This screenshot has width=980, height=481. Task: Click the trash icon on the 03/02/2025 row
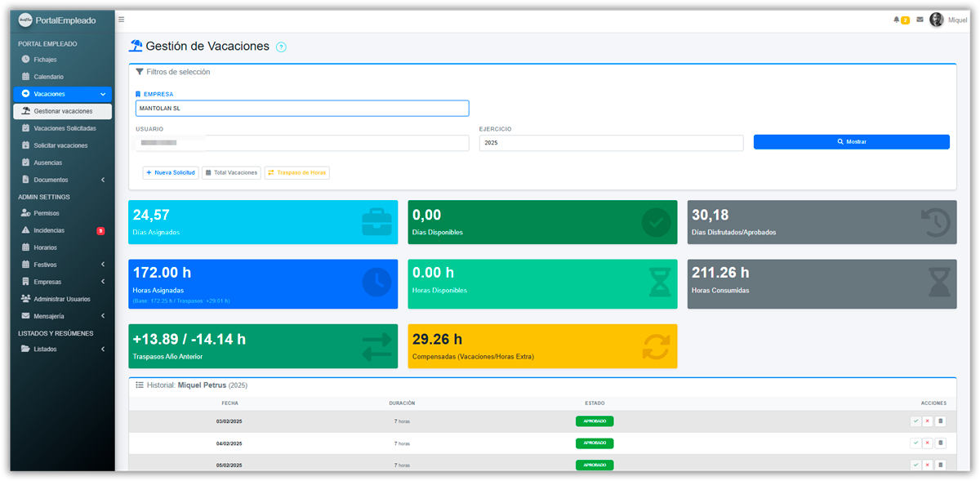pos(940,421)
